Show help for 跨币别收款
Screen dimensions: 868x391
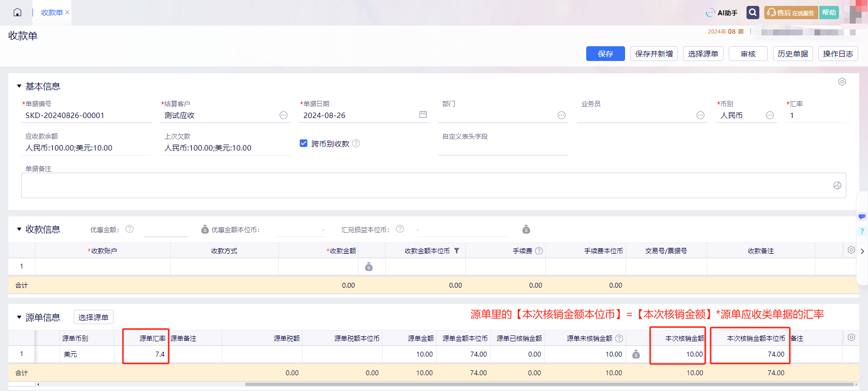coord(356,143)
